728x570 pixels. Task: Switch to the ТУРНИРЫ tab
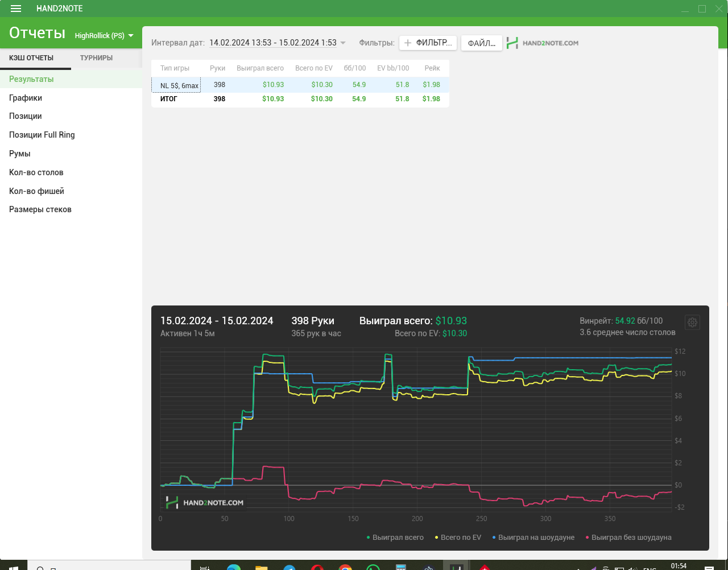click(96, 58)
